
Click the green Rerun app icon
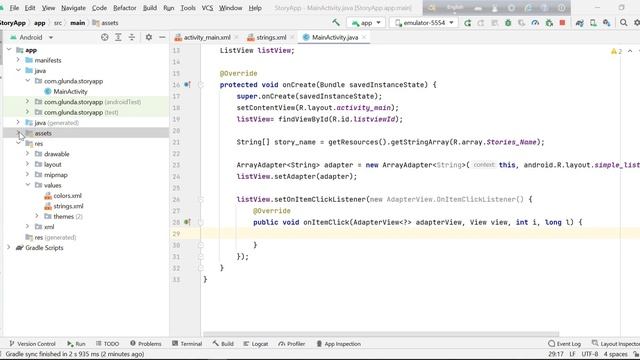(468, 23)
